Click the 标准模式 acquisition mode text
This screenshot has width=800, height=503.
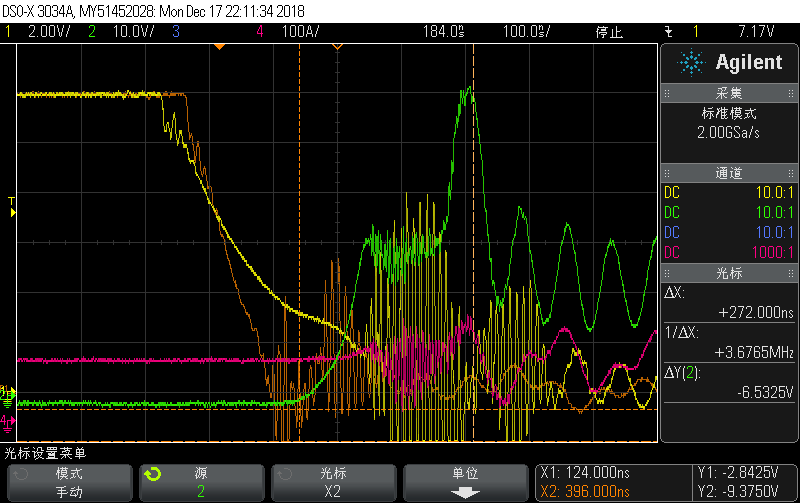[x=729, y=113]
